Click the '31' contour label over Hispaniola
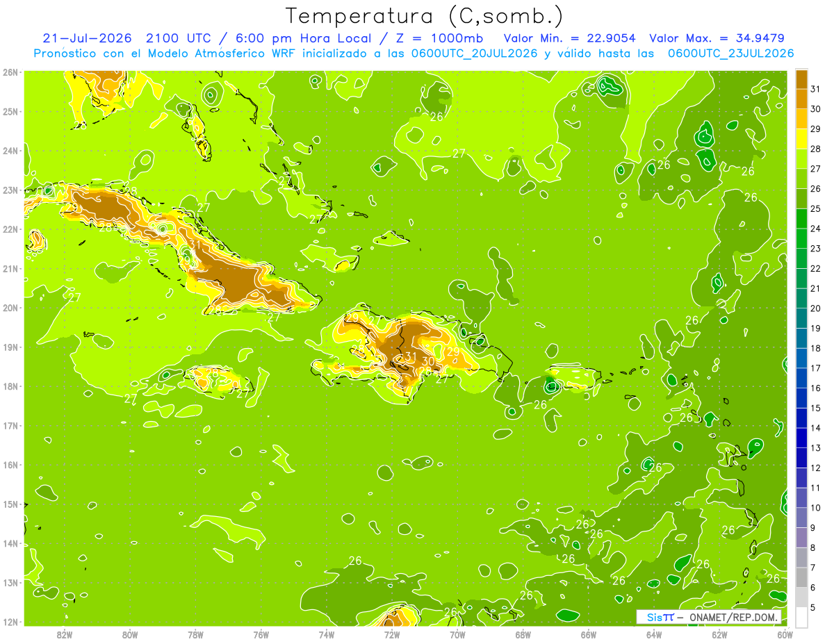The width and height of the screenshot is (834, 644). [x=411, y=357]
